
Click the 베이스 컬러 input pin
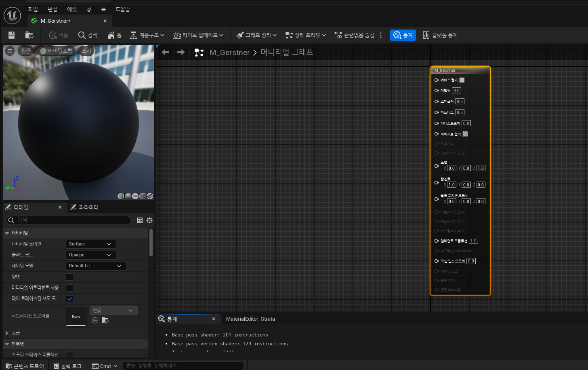(x=437, y=80)
